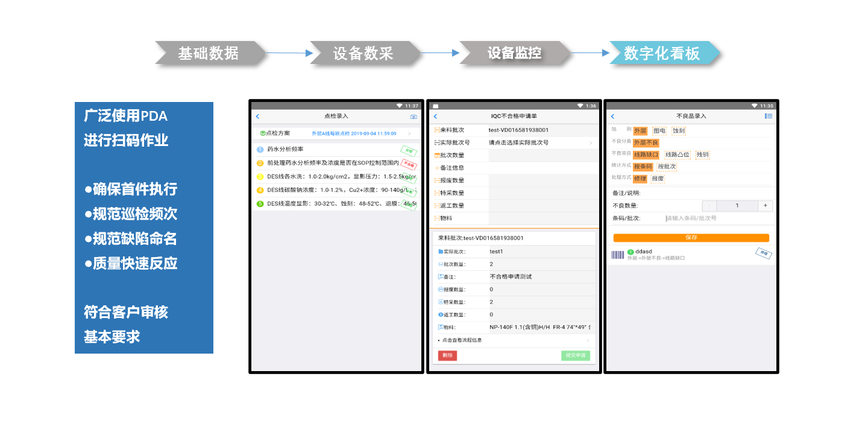Select the 数字化看板 step in the flow

pos(664,53)
